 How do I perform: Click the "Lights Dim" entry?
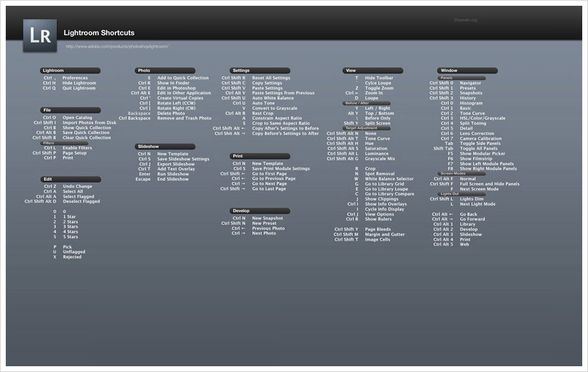click(472, 199)
